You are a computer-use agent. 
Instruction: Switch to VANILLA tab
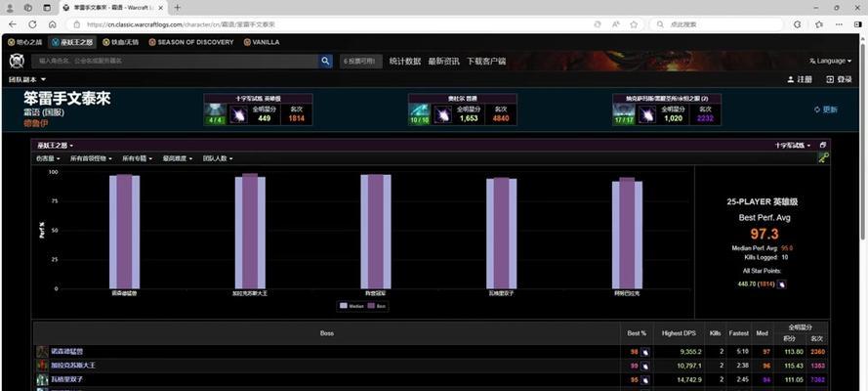262,42
